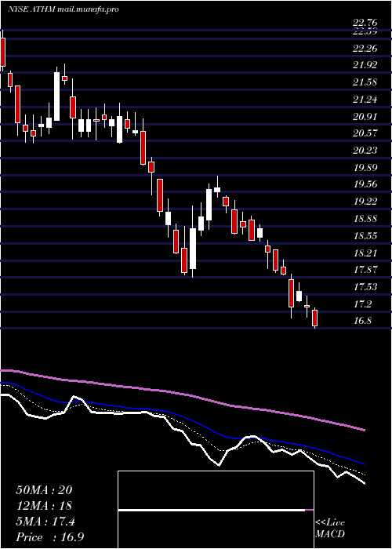The width and height of the screenshot is (392, 549).
Task: Select the 22.76 price axis label
Action: [x=365, y=23]
